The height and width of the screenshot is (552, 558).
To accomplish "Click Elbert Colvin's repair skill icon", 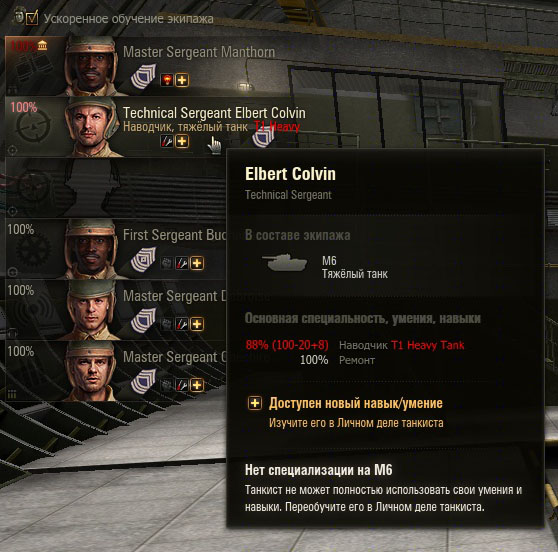I will pyautogui.click(x=167, y=141).
